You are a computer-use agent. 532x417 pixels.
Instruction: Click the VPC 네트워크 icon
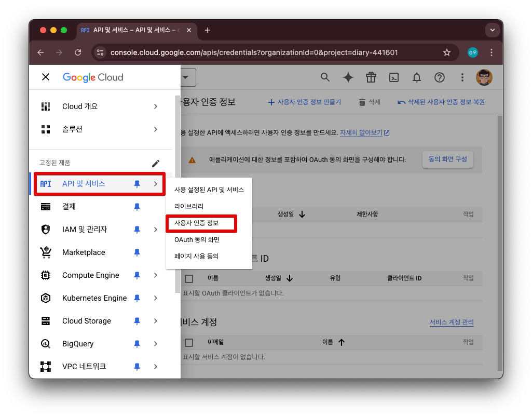click(46, 367)
